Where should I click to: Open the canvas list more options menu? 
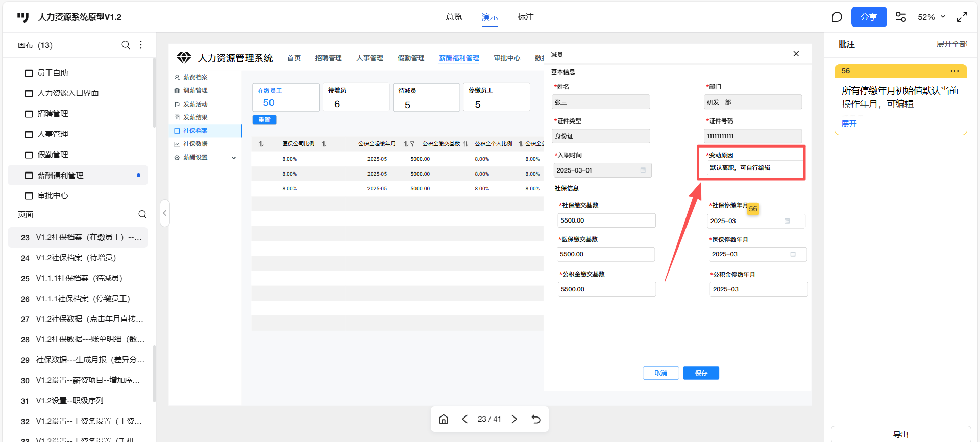tap(141, 45)
